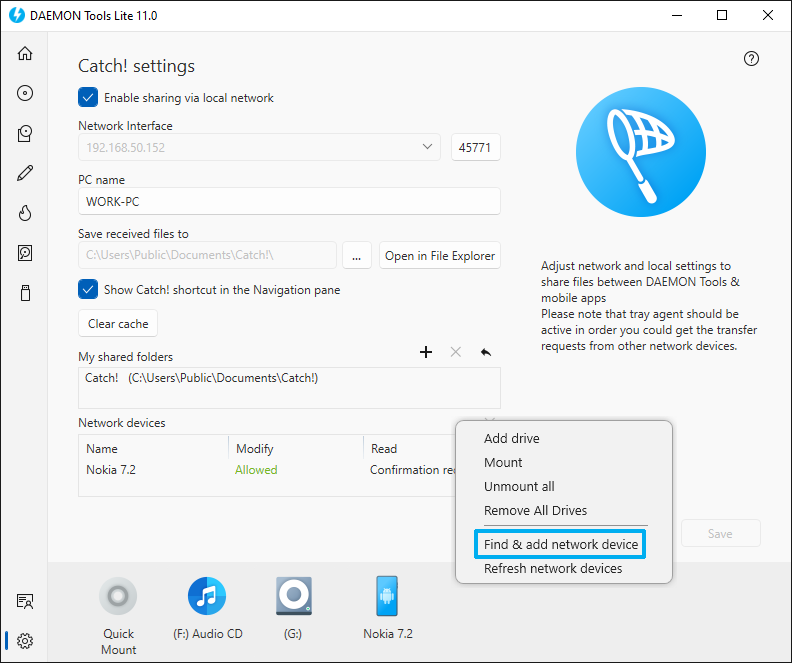
Task: Click the Save received files path field
Action: pyautogui.click(x=207, y=256)
